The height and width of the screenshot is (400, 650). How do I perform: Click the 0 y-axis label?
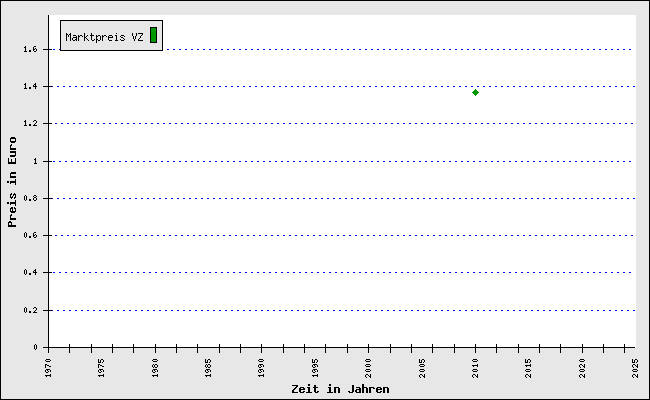(x=35, y=347)
